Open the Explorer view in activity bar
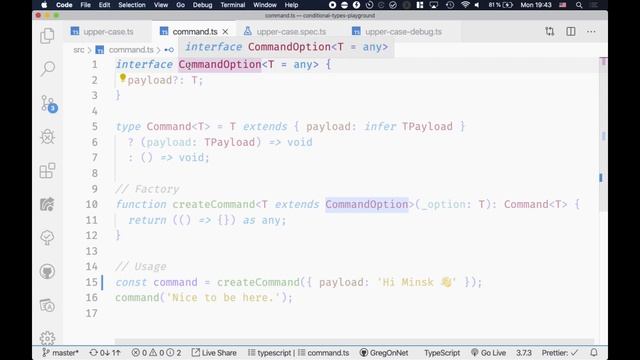Image resolution: width=640 pixels, height=360 pixels. [47, 36]
